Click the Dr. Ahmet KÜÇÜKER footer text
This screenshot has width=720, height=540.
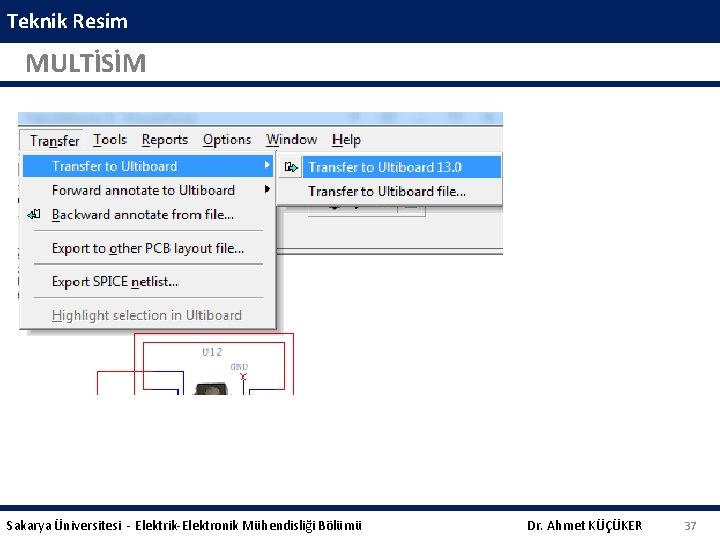click(x=585, y=525)
